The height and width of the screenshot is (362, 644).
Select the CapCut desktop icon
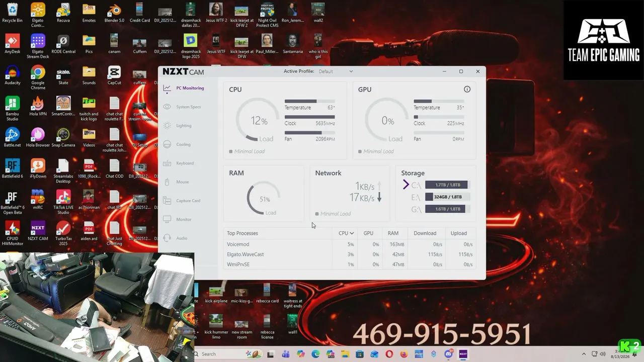[x=114, y=75]
